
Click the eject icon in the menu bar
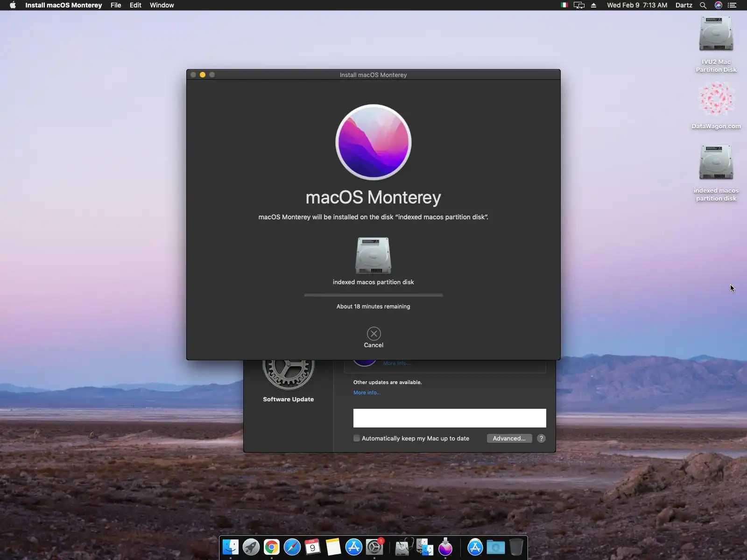pos(593,5)
